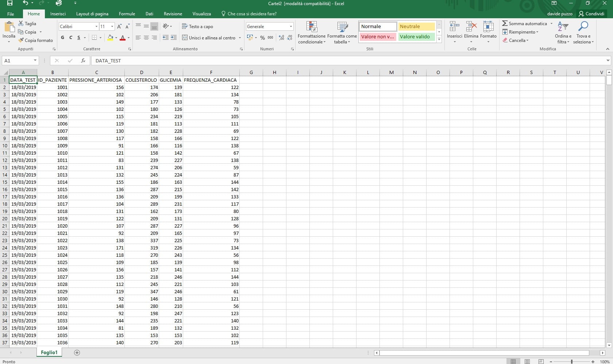Image resolution: width=613 pixels, height=364 pixels.
Task: Click the Save icon in title bar
Action: [x=10, y=3]
